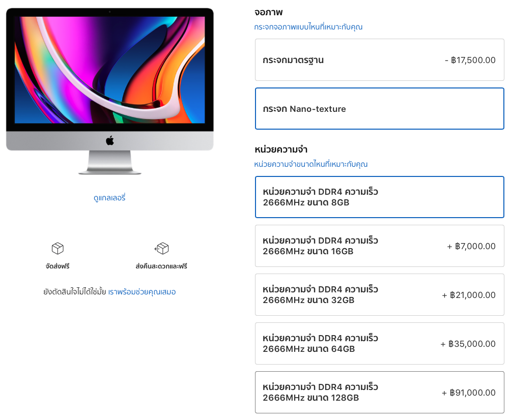
Task: Click the free returns package icon
Action: pos(161,249)
